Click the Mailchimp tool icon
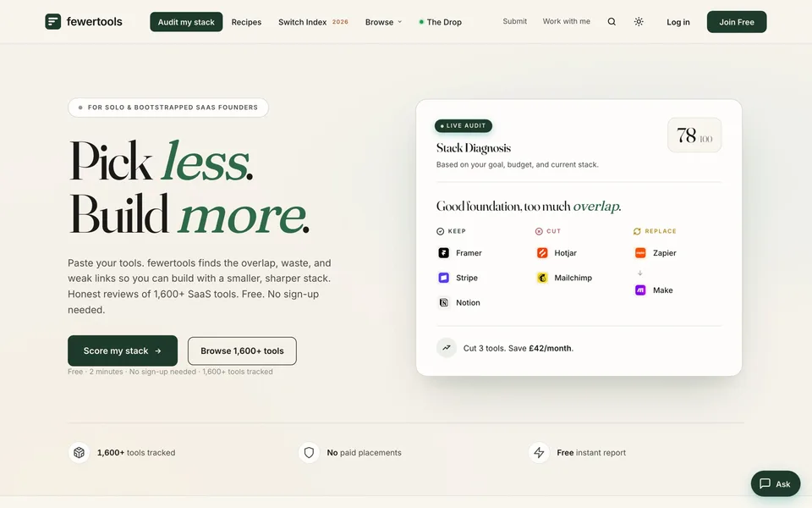The height and width of the screenshot is (508, 812). click(x=542, y=278)
